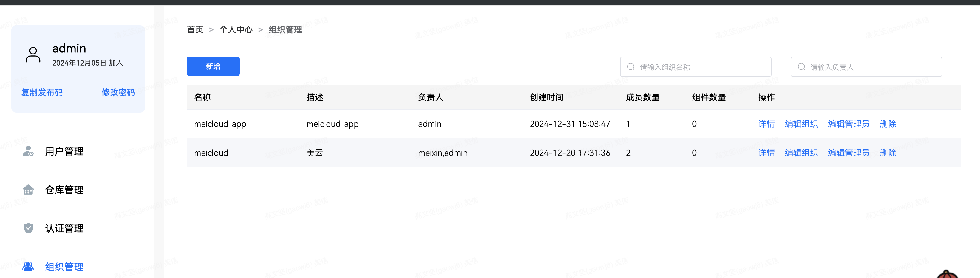Click 编辑组织 for meicloud_app
This screenshot has height=278, width=980.
pos(801,124)
